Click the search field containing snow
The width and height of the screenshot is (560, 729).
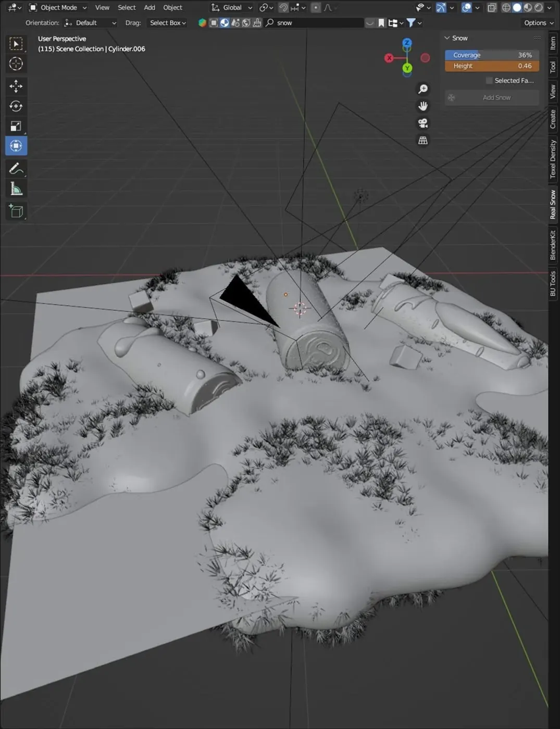pos(314,23)
